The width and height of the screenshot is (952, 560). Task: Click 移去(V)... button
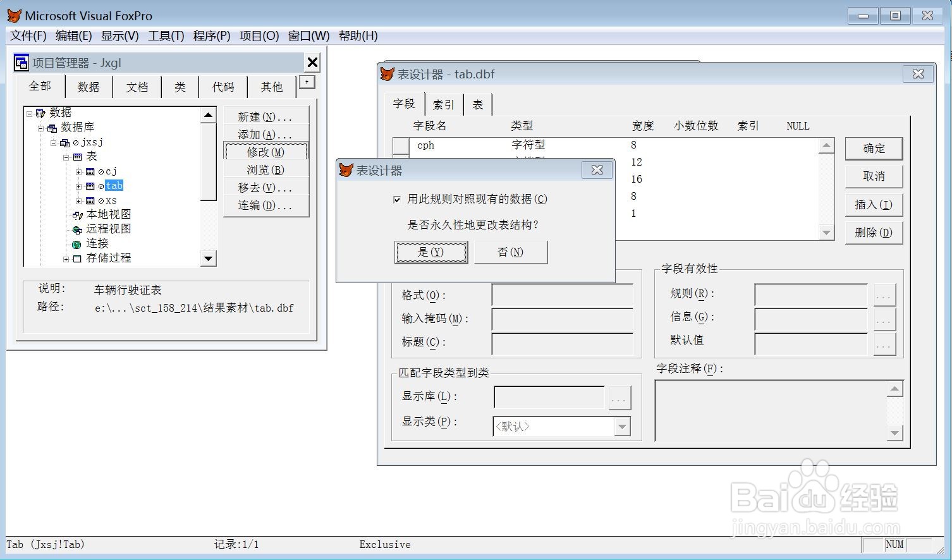(265, 188)
